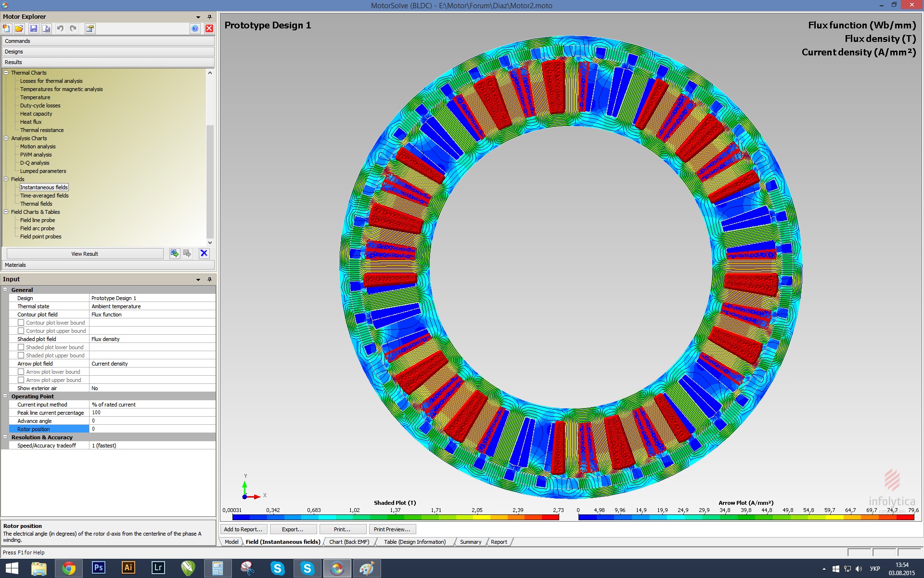
Task: Collapse the Thermal Charts tree node
Action: pyautogui.click(x=6, y=73)
